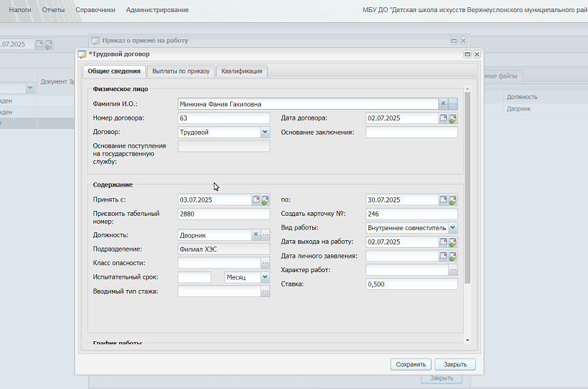The height and width of the screenshot is (389, 588).
Task: Clear the Фамилия И.О. field with X icon
Action: 443,104
